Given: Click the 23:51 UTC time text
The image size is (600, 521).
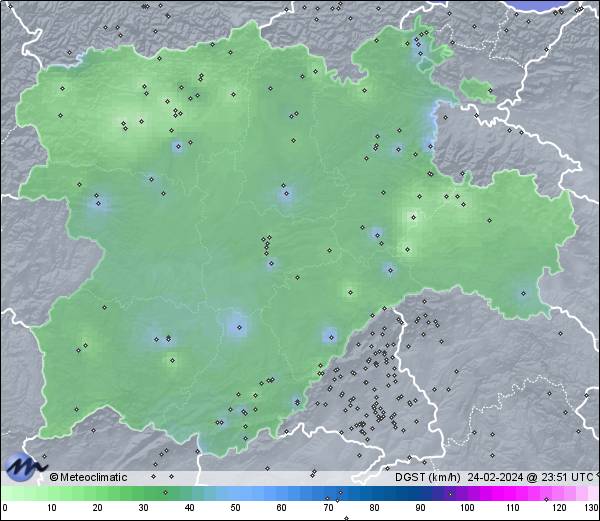Looking at the screenshot, I should 565,477.
